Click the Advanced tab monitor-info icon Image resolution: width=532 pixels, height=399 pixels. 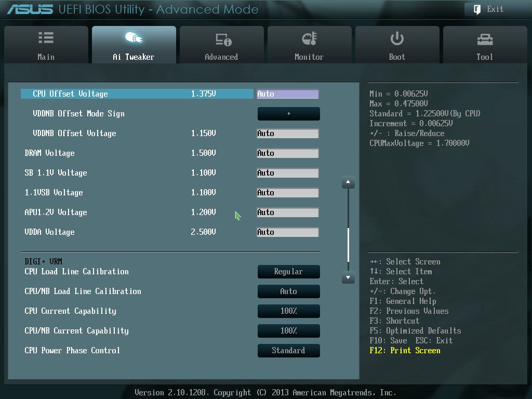[223, 39]
